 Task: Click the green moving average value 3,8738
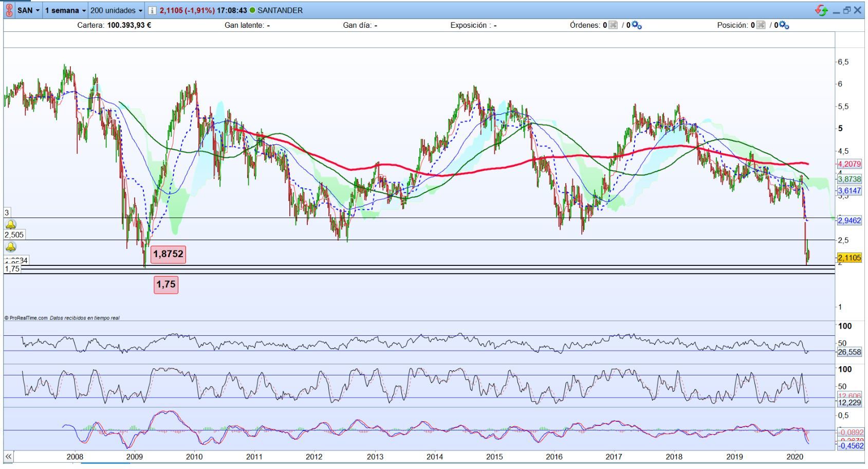849,179
